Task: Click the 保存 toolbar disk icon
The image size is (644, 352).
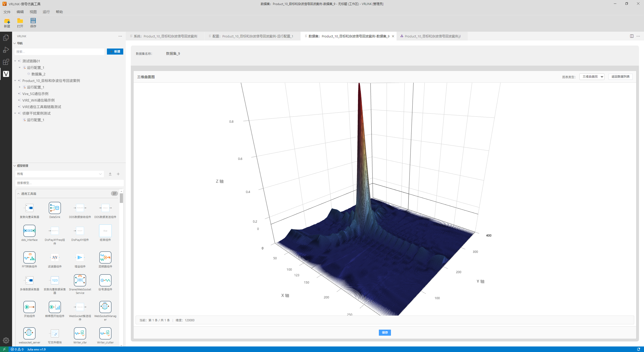Action: [33, 21]
